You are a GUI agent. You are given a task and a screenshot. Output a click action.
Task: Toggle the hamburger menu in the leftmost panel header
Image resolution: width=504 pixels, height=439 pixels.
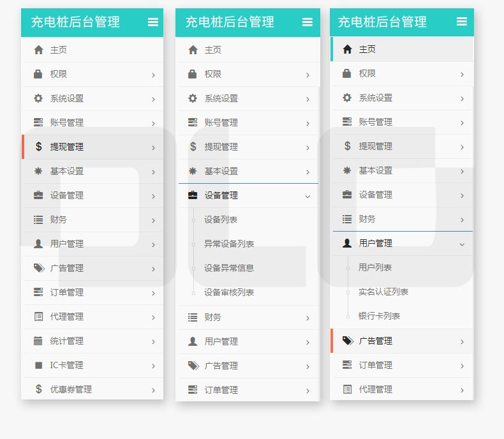[x=153, y=22]
